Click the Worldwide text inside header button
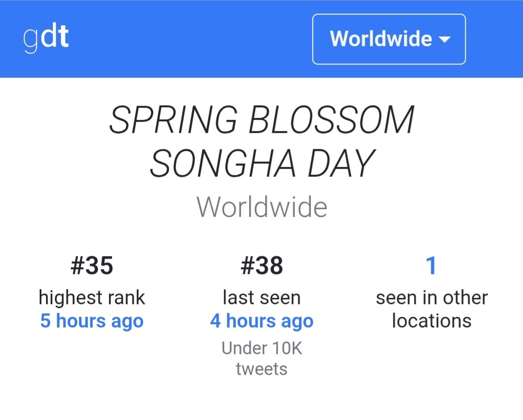523x420 pixels. (x=381, y=39)
